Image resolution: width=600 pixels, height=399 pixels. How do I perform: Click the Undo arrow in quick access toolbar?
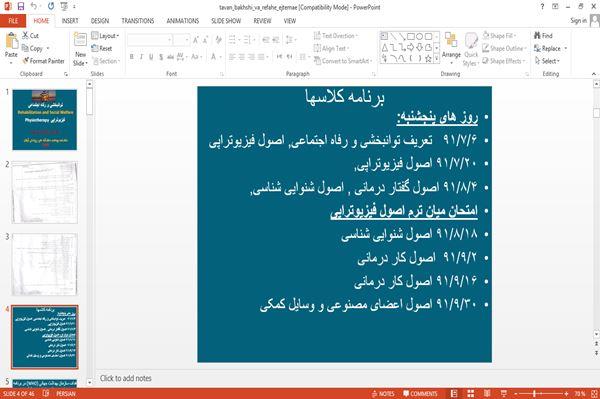click(x=34, y=7)
